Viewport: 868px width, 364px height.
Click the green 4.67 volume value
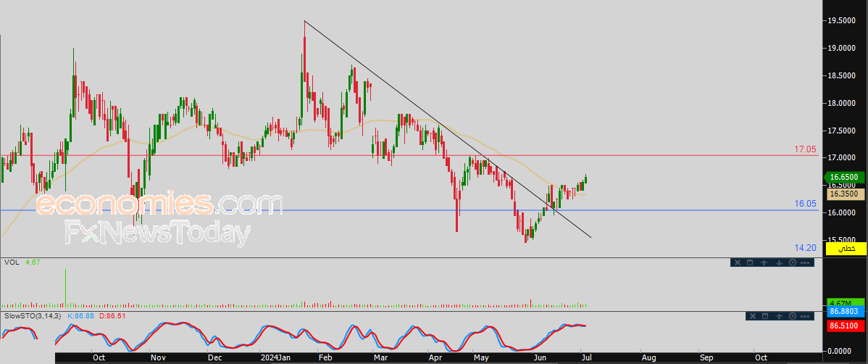(x=34, y=262)
